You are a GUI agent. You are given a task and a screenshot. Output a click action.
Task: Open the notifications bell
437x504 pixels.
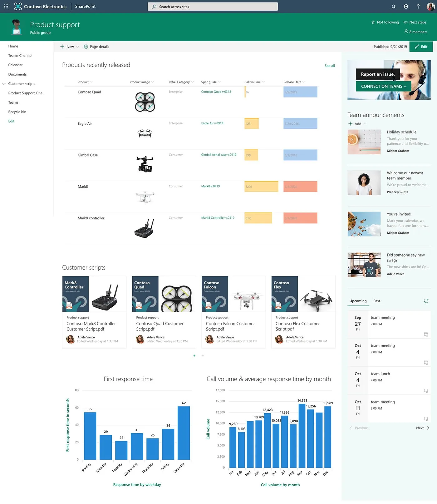393,6
